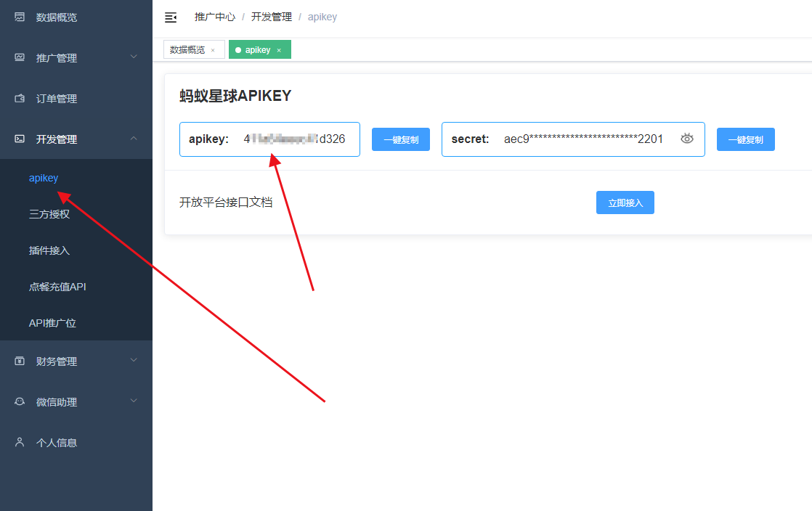This screenshot has height=511, width=812.
Task: Click the apikey value field
Action: click(269, 139)
